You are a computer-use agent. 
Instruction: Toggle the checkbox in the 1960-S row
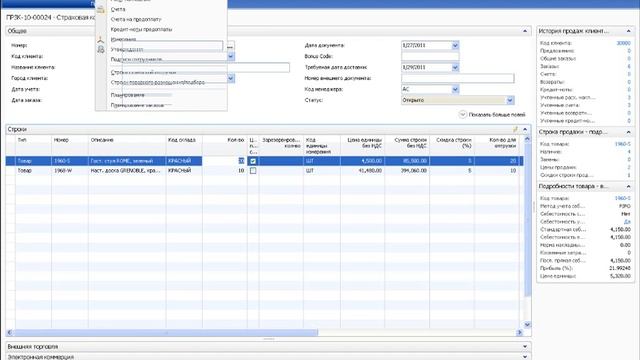click(253, 161)
